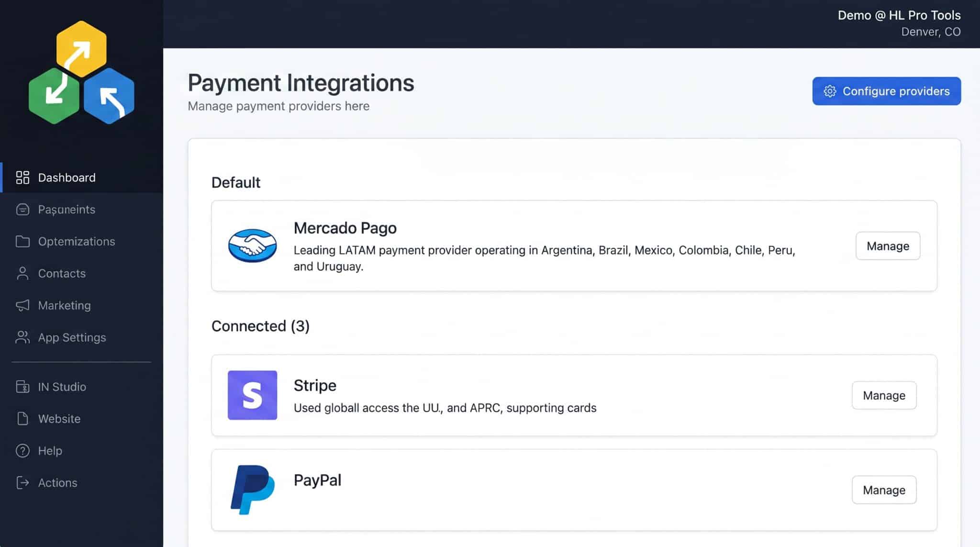Click the App Settings people icon
The height and width of the screenshot is (547, 980).
point(22,337)
